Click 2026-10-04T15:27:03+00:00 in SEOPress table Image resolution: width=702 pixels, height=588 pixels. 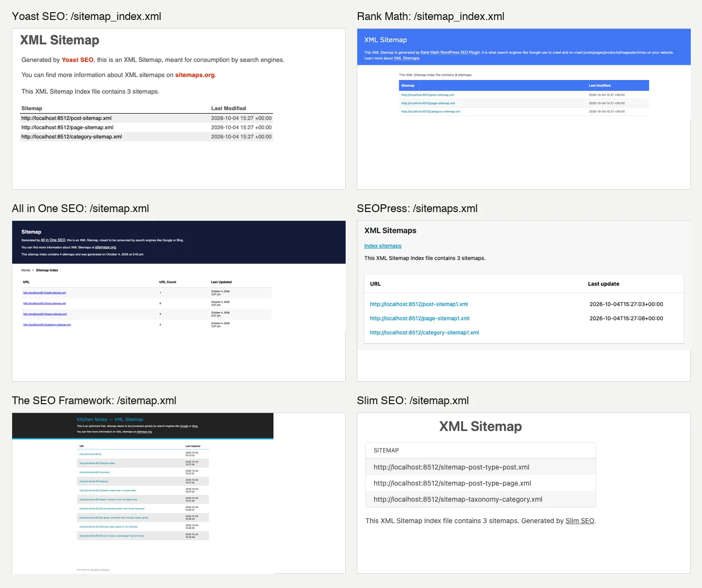click(626, 304)
